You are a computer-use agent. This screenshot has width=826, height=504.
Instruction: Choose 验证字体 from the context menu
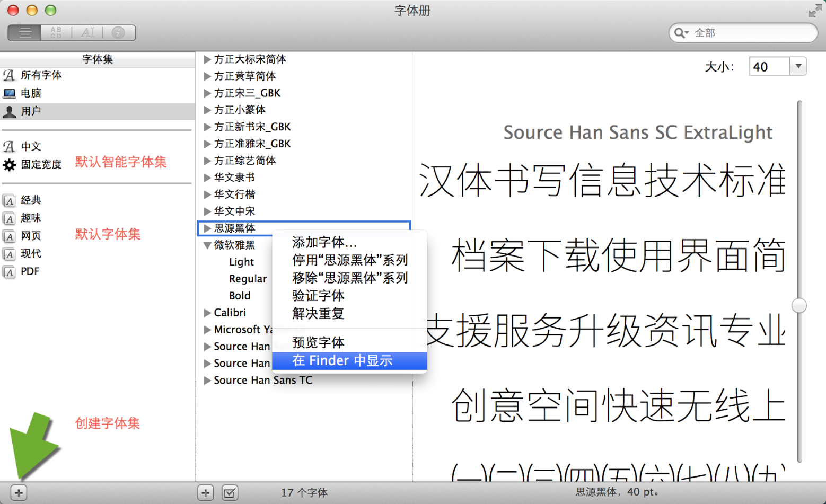point(349,296)
